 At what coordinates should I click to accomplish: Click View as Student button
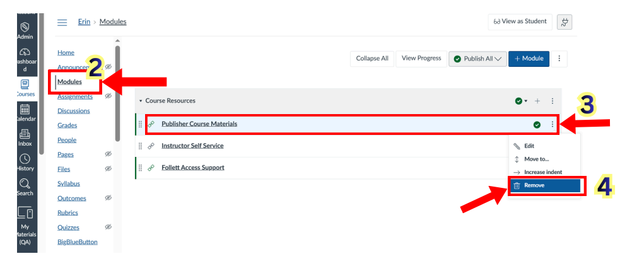pos(520,21)
